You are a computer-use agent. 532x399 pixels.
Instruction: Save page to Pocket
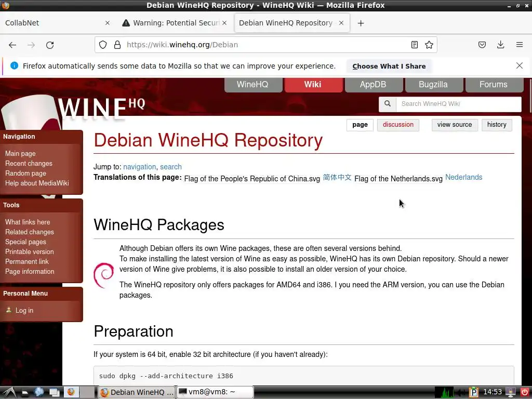pos(482,45)
